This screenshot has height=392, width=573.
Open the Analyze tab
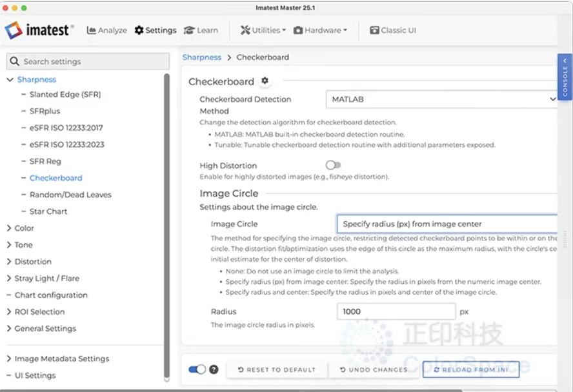click(106, 30)
